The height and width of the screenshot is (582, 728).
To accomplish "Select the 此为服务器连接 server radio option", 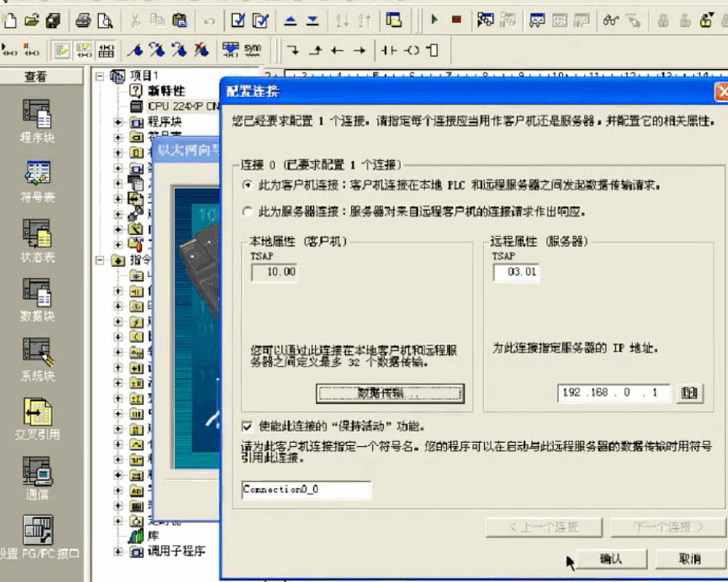I will 248,212.
